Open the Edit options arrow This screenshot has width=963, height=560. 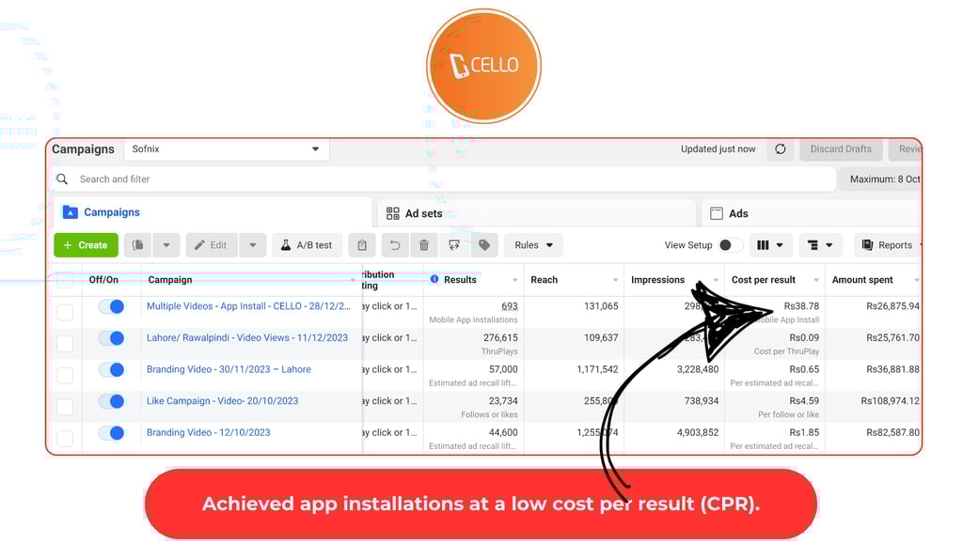[252, 244]
